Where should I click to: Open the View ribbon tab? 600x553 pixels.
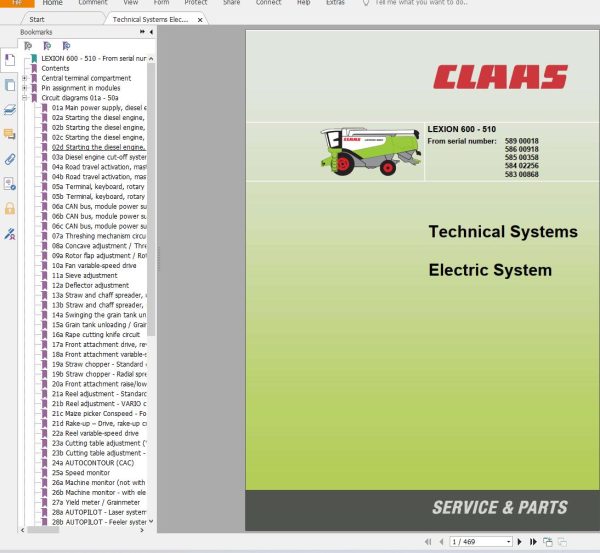click(130, 3)
